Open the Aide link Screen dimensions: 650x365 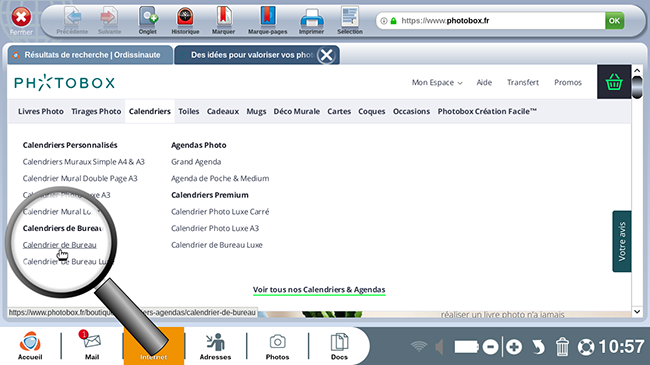(484, 82)
